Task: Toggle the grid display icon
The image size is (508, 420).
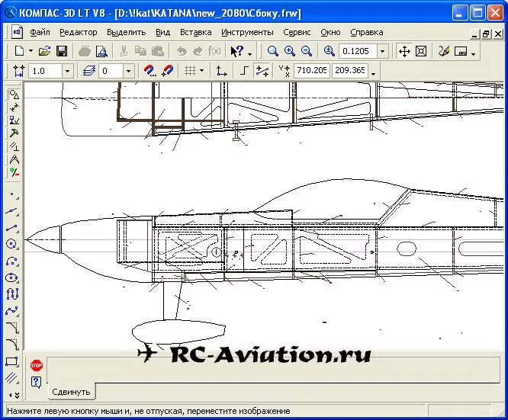Action: point(191,71)
